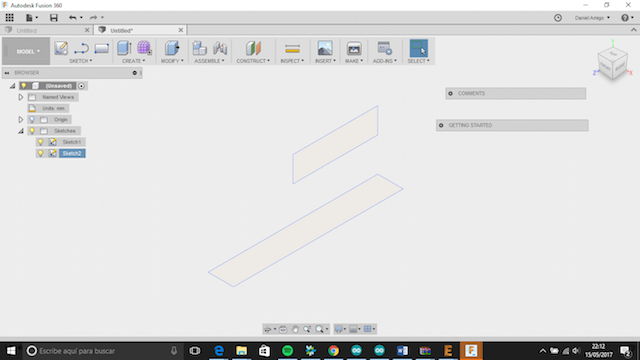Click the Undo arrow
Viewport: 640px width, 360px height.
(73, 18)
